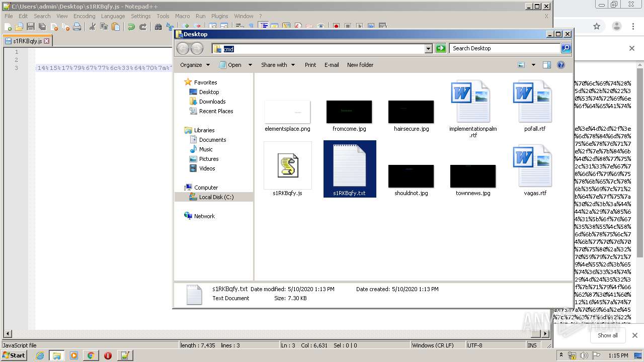Click Save icon in Notepad++ toolbar

30,27
